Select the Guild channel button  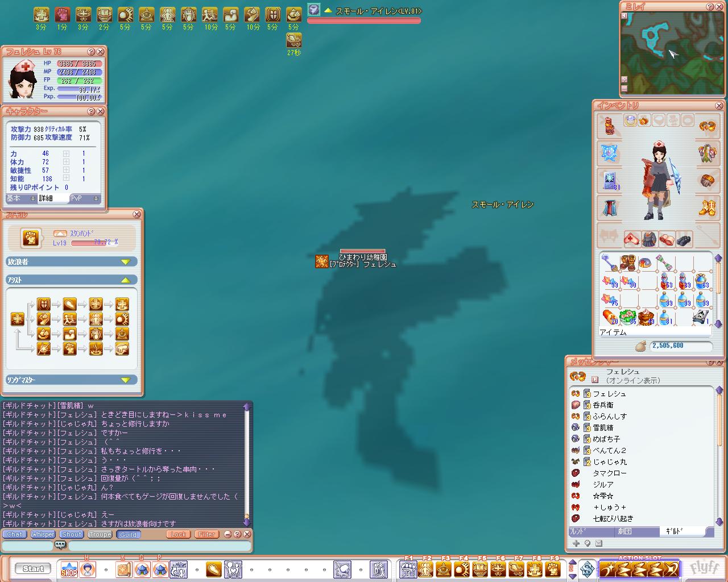click(x=129, y=534)
